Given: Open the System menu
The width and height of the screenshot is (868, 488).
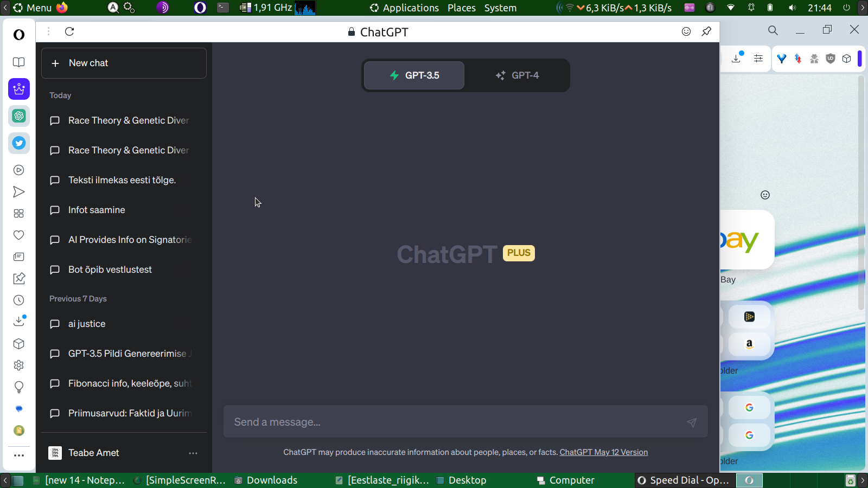Looking at the screenshot, I should [500, 8].
